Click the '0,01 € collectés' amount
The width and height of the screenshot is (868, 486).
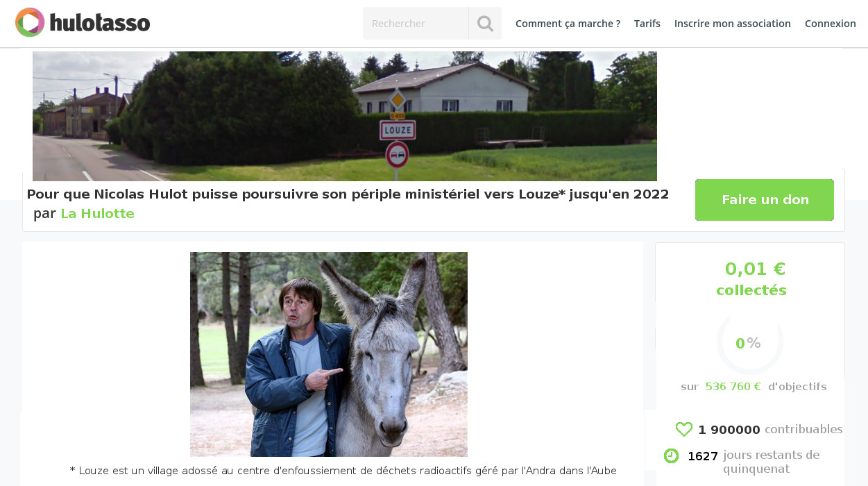pos(751,278)
